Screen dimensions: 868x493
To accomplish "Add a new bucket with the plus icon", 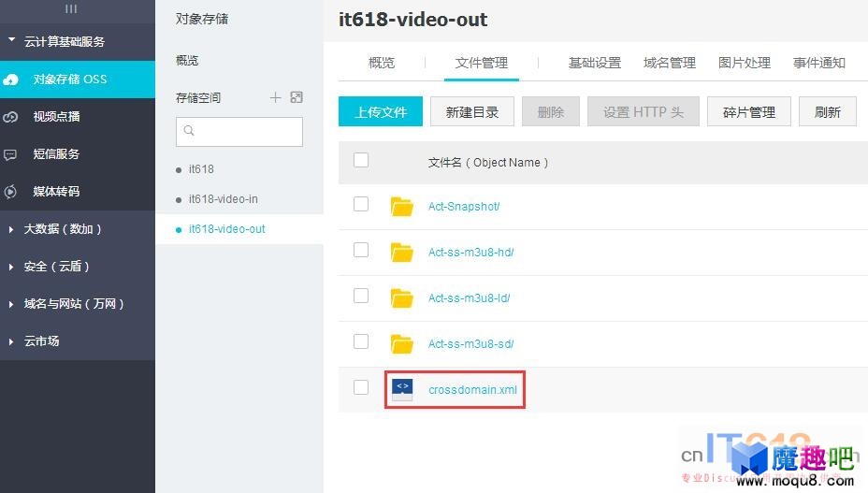I will click(x=275, y=98).
